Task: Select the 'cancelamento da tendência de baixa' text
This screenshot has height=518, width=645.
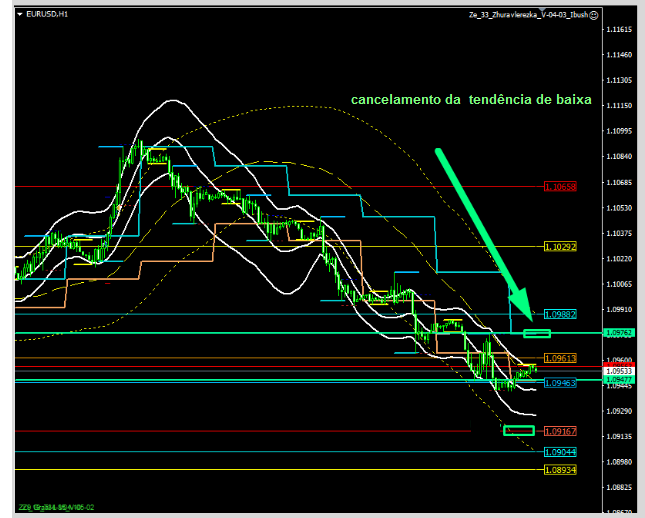Action: tap(470, 100)
